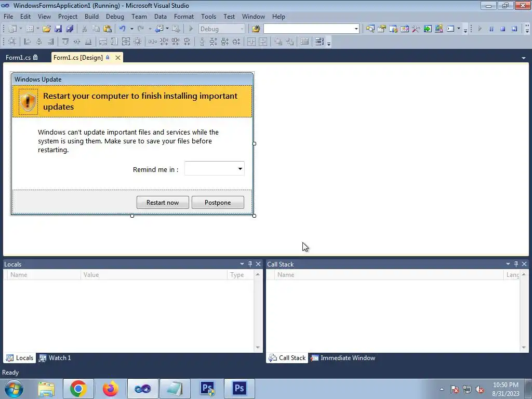Viewport: 532px width, 399px height.
Task: Click the Align to Grid layout icon
Action: point(12,42)
